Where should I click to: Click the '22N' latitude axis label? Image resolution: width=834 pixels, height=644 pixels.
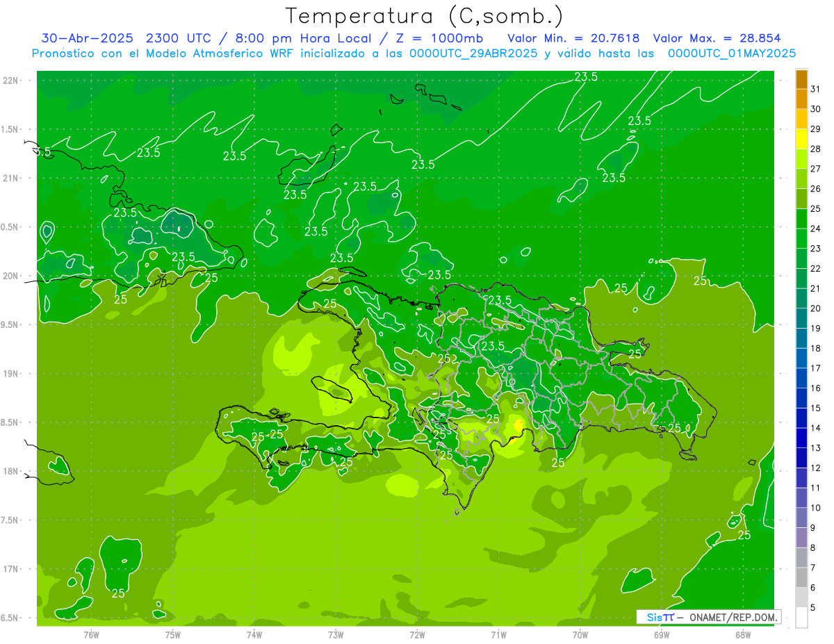(11, 81)
